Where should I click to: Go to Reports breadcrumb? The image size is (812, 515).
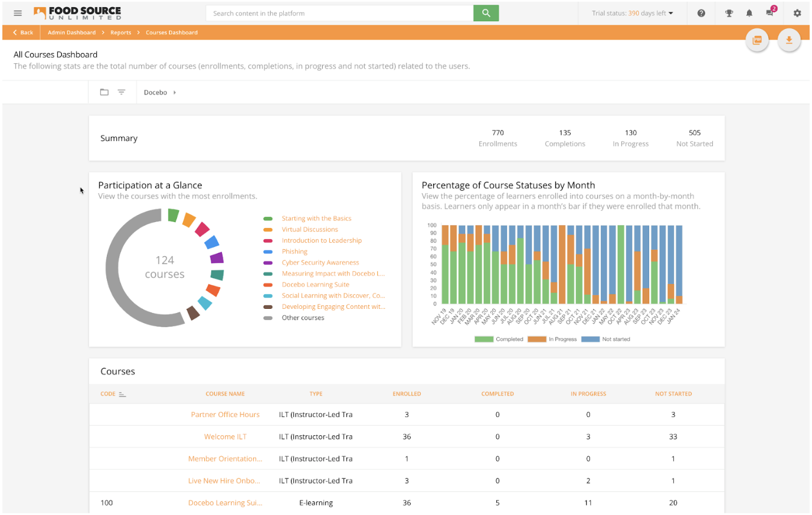(x=120, y=32)
